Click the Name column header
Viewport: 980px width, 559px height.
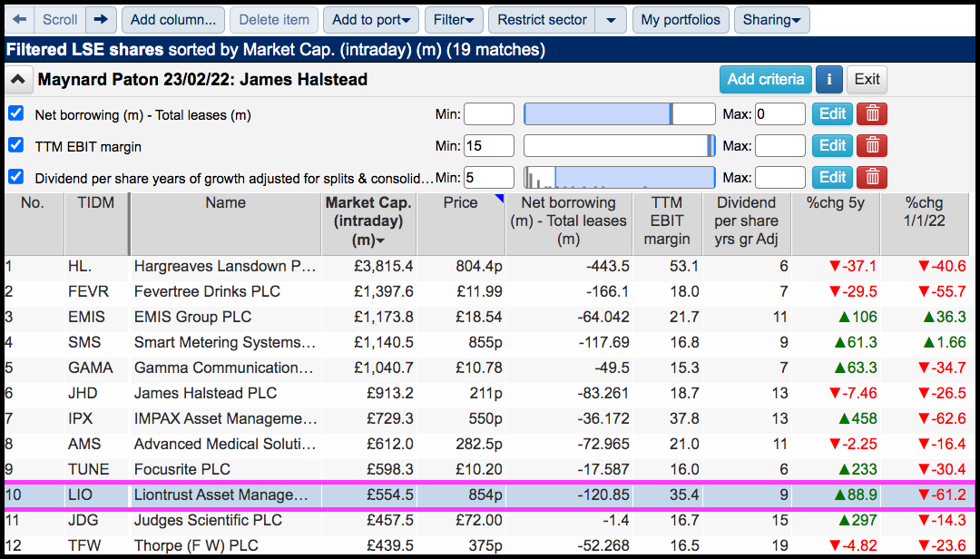tap(226, 224)
